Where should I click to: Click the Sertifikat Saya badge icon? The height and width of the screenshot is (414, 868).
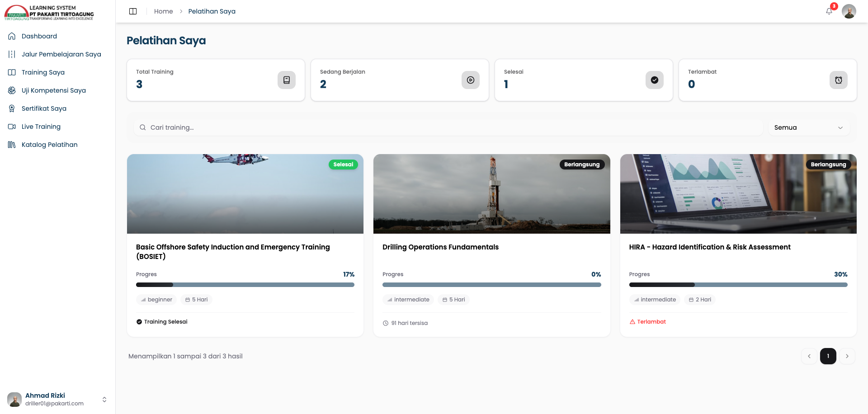(12, 108)
